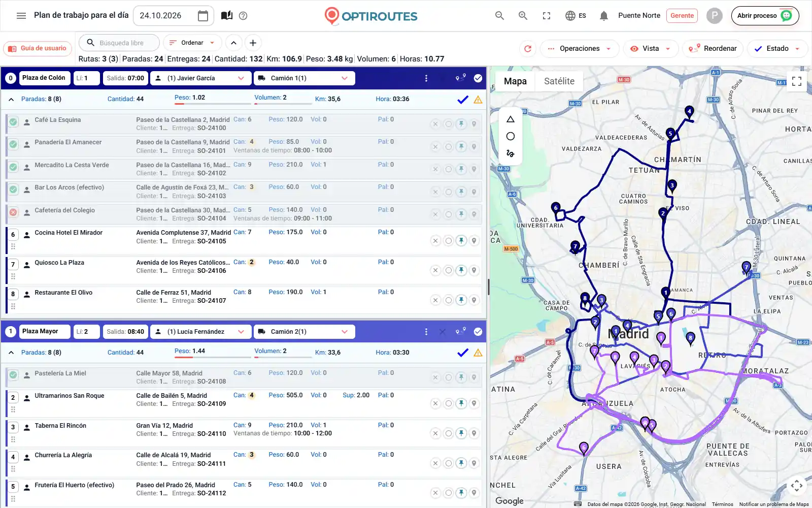The image size is (812, 508).
Task: Toggle status of Cafetería del Colegio stop
Action: [13, 212]
